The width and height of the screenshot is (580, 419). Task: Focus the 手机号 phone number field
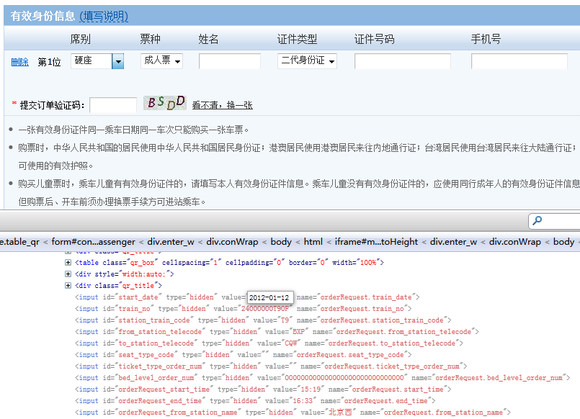[519, 61]
